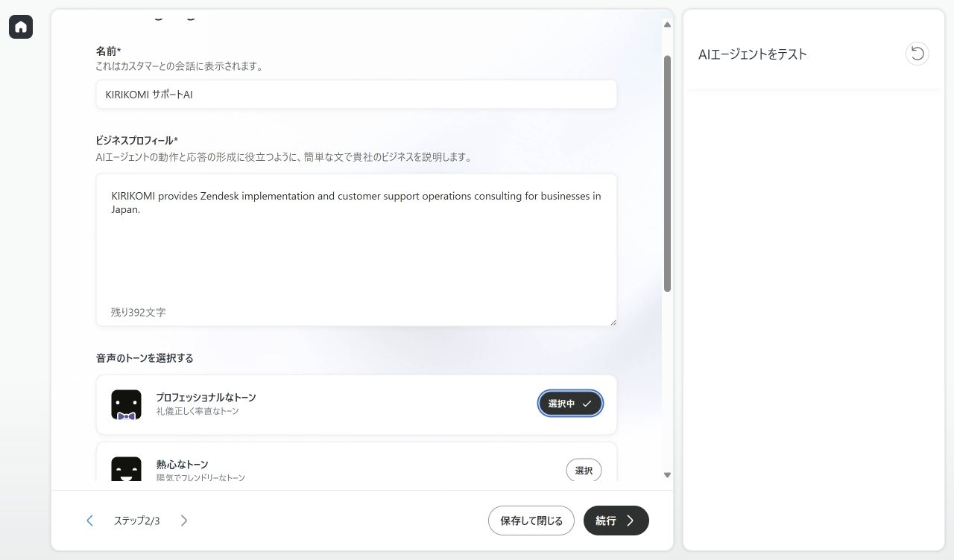Click the AIエージェントをテスト heading

pyautogui.click(x=753, y=54)
